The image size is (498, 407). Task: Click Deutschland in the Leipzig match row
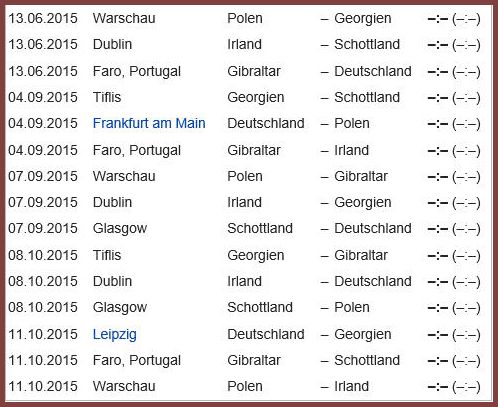tap(266, 334)
